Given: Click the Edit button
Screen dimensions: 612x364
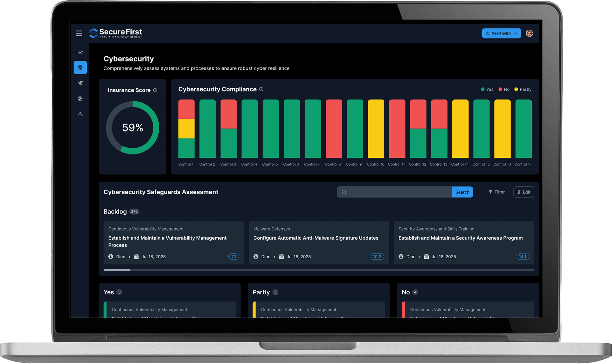Looking at the screenshot, I should (523, 192).
